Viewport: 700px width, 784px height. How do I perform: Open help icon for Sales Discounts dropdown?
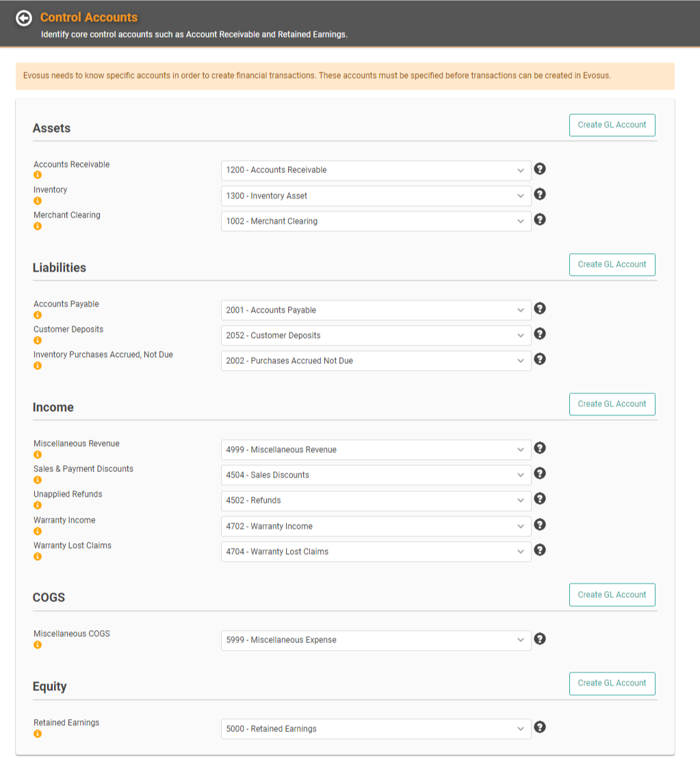[x=539, y=473]
